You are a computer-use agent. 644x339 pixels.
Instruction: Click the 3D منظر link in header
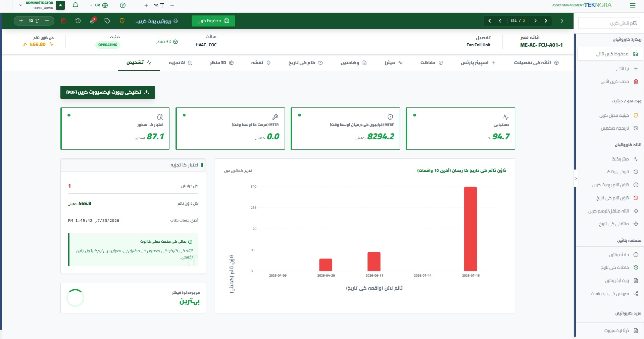click(x=167, y=42)
